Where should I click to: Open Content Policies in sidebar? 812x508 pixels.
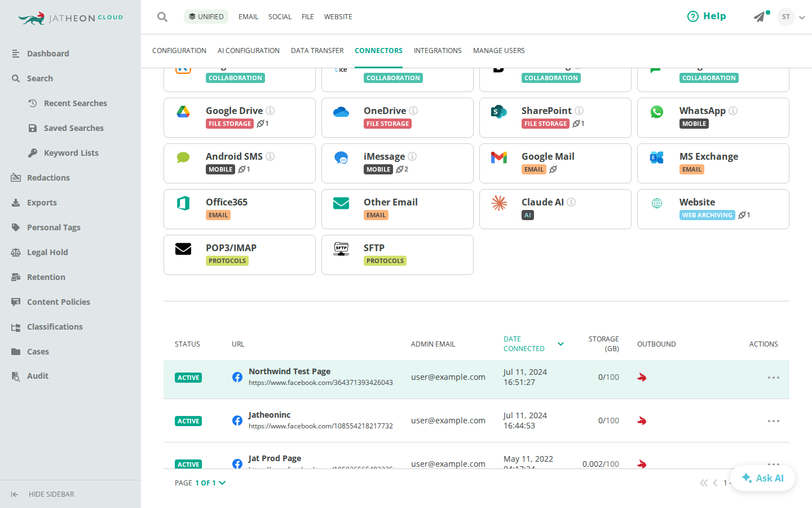59,302
